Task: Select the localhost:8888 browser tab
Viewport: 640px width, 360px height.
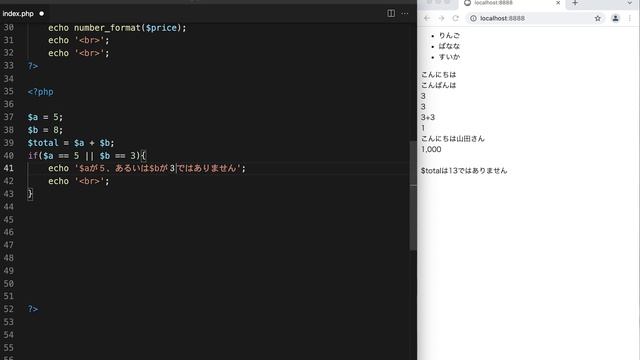Action: click(511, 3)
